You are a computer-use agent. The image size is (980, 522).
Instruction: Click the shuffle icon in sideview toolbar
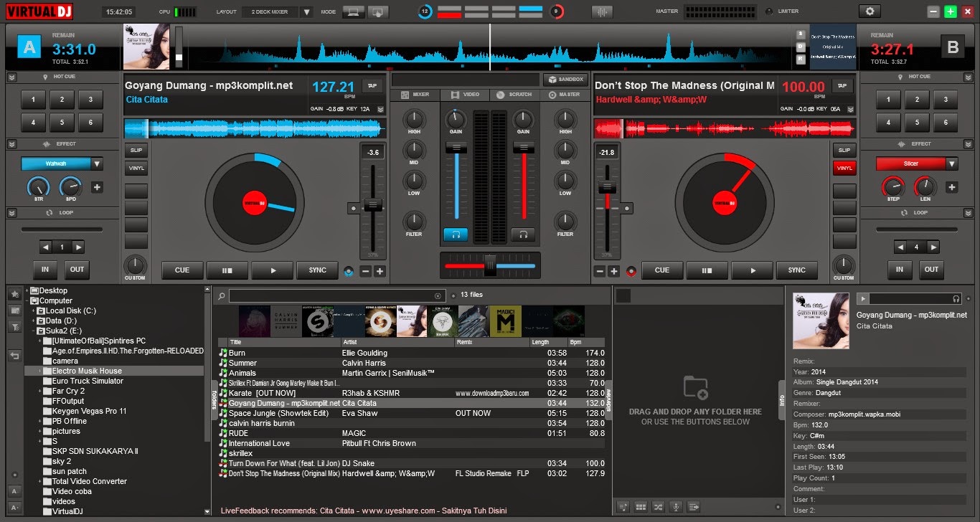coord(659,507)
